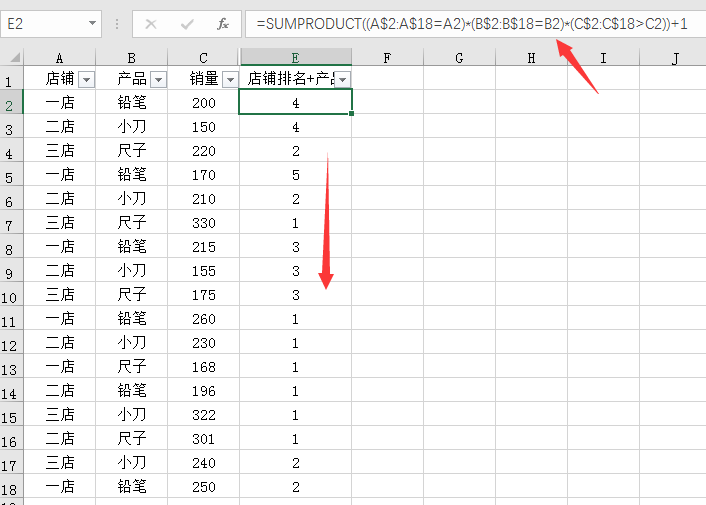Viewport: 706px width, 505px height.
Task: Click 铅笔 in row 18
Action: [x=131, y=487]
